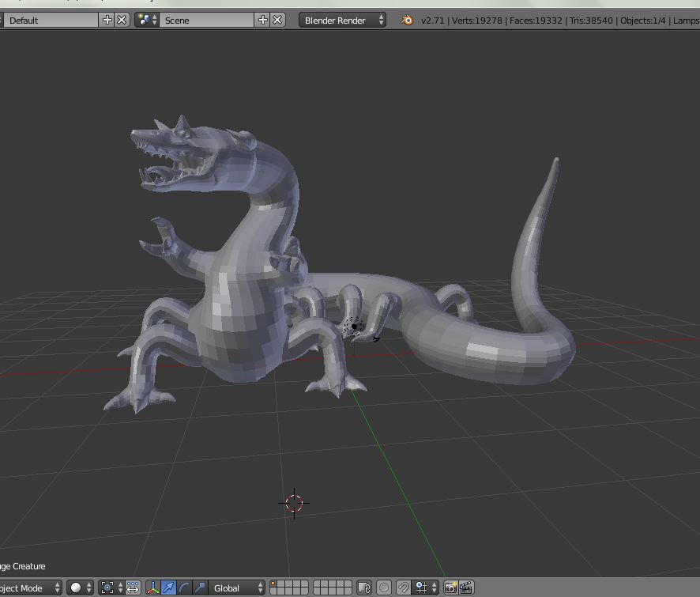Render OpenGL animation with clapperboard icon
Screen dimensions: 700x597
pyautogui.click(x=466, y=588)
